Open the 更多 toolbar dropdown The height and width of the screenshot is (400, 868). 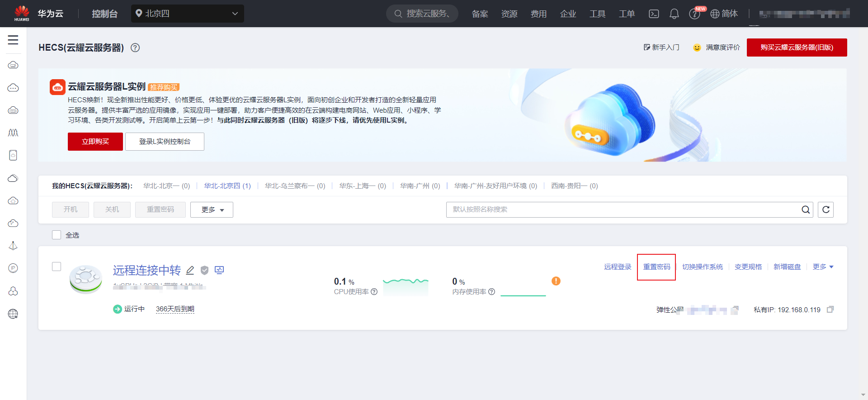tap(212, 210)
